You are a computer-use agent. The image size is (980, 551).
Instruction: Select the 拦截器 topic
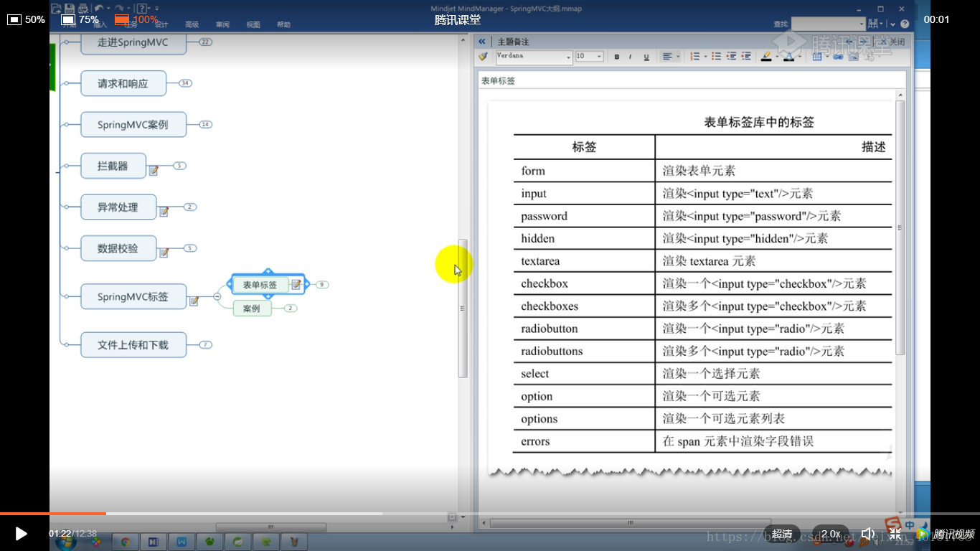point(113,166)
